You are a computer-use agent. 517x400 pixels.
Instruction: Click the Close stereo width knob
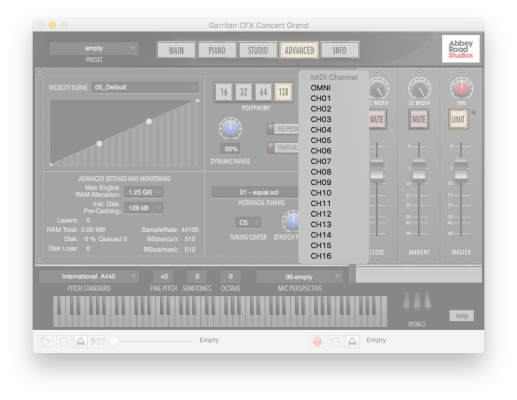[378, 89]
